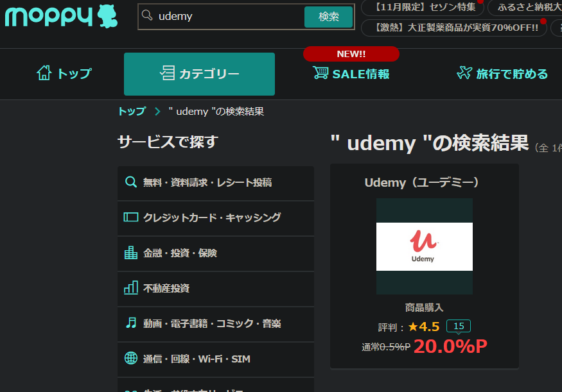Click the shopping cart icon beside SALE情報
This screenshot has width=562, height=392.
(x=321, y=72)
